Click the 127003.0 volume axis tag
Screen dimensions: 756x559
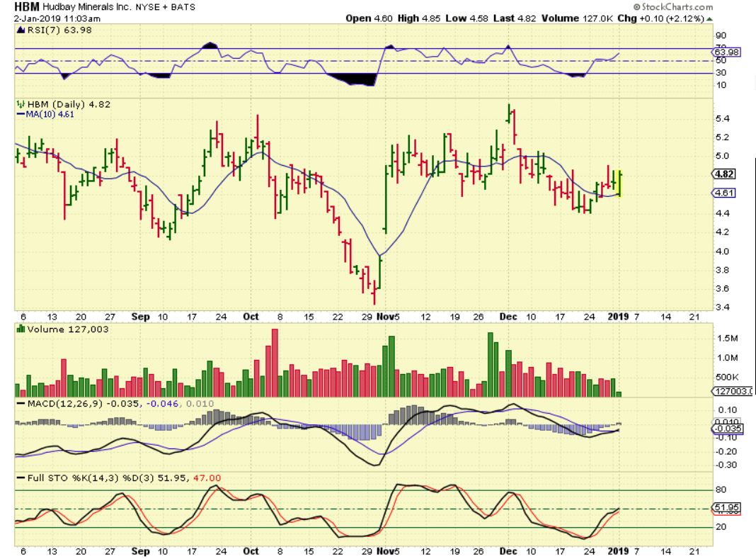(x=733, y=392)
